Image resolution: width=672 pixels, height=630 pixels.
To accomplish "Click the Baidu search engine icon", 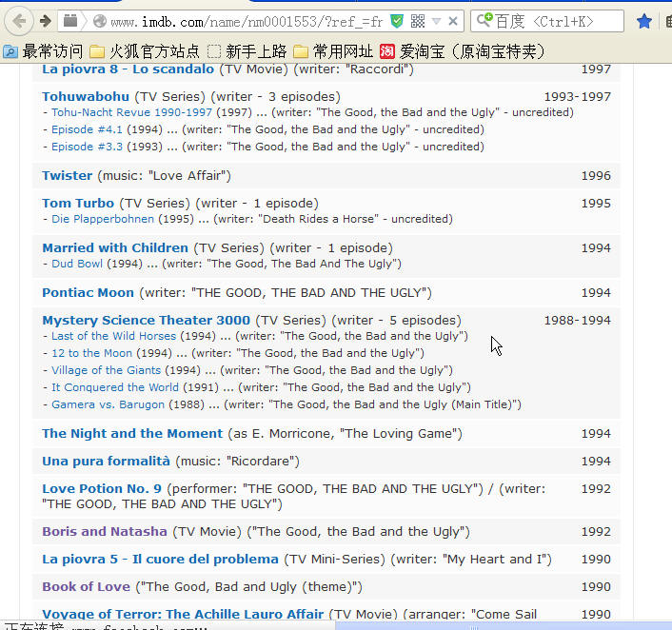I will point(484,20).
